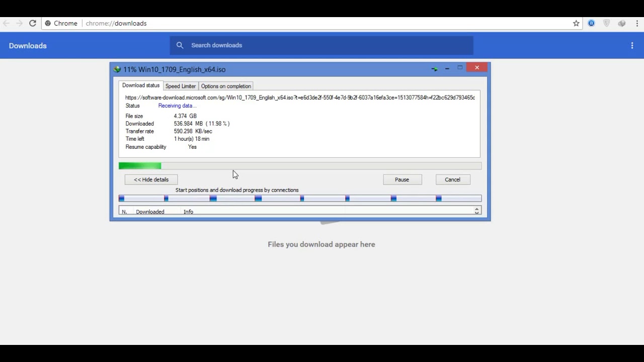The image size is (644, 362).
Task: Select the 'Info' column header
Action: point(188,212)
